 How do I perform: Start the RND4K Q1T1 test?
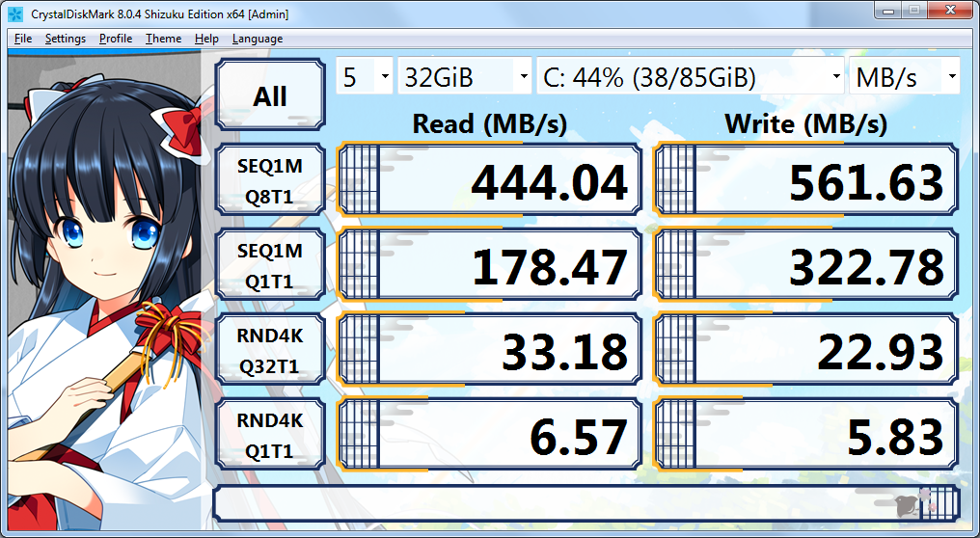click(x=270, y=435)
